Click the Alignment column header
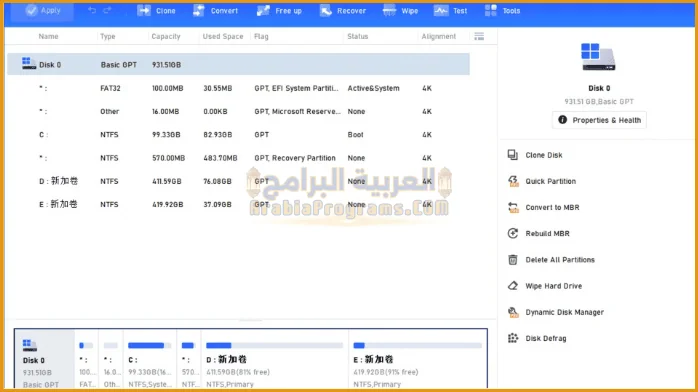 click(438, 36)
